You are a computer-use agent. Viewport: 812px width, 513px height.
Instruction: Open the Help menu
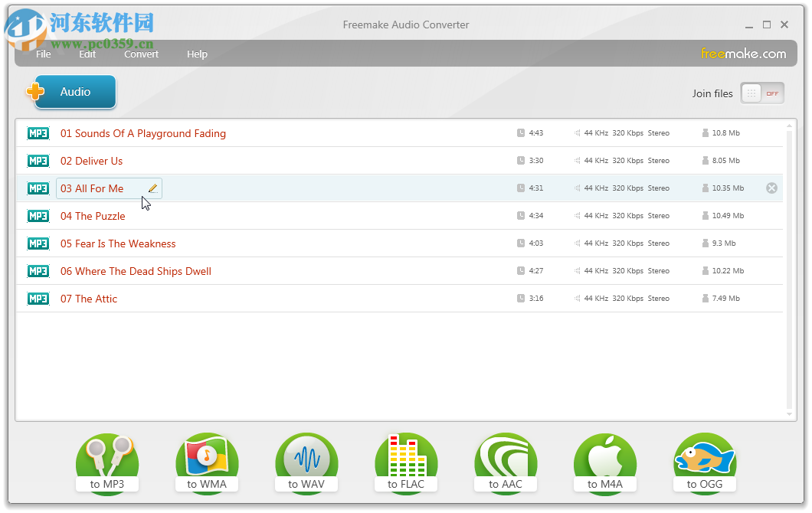197,54
